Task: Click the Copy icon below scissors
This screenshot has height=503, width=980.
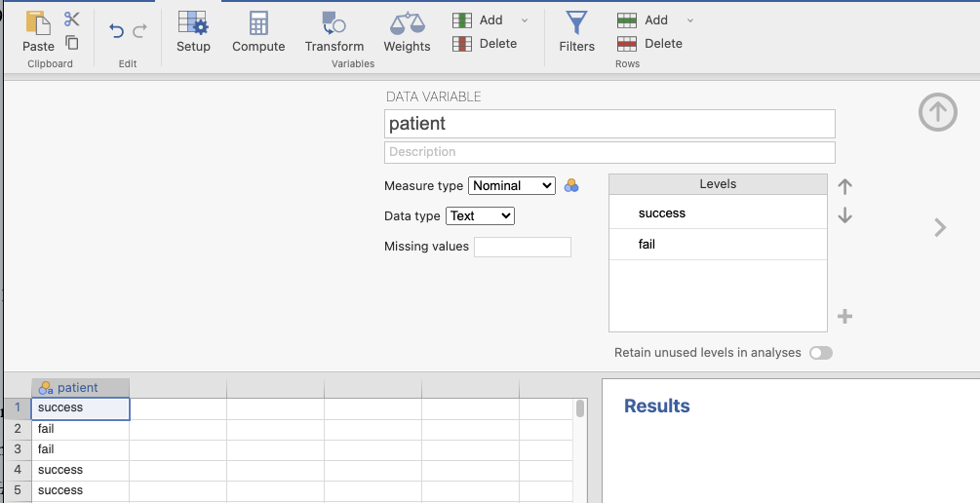Action: point(72,42)
